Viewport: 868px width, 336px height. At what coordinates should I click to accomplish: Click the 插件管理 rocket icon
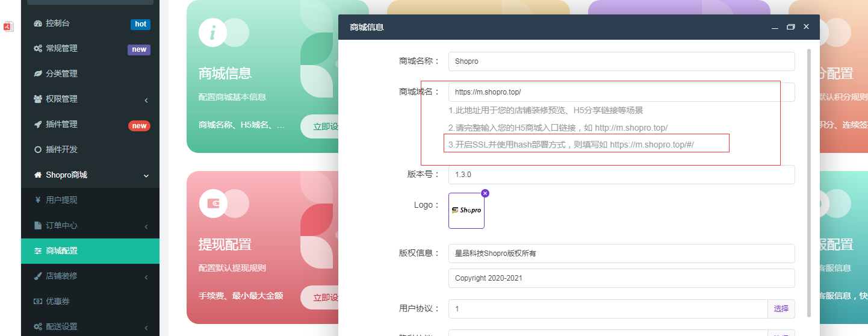(x=38, y=125)
